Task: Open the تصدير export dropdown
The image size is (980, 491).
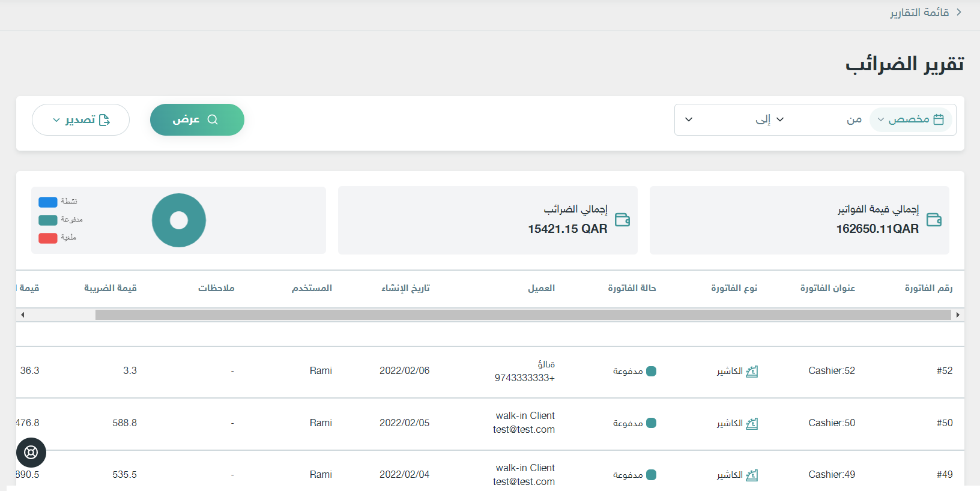Action: [80, 119]
